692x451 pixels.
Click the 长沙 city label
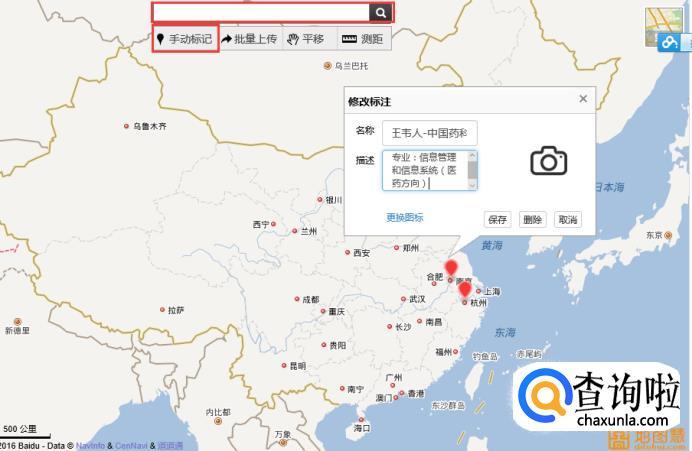[403, 327]
